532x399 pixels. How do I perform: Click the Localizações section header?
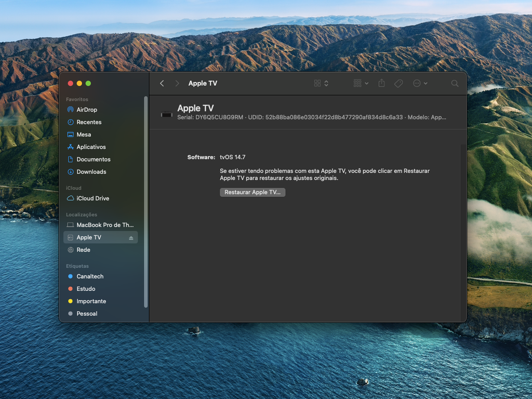coord(82,215)
